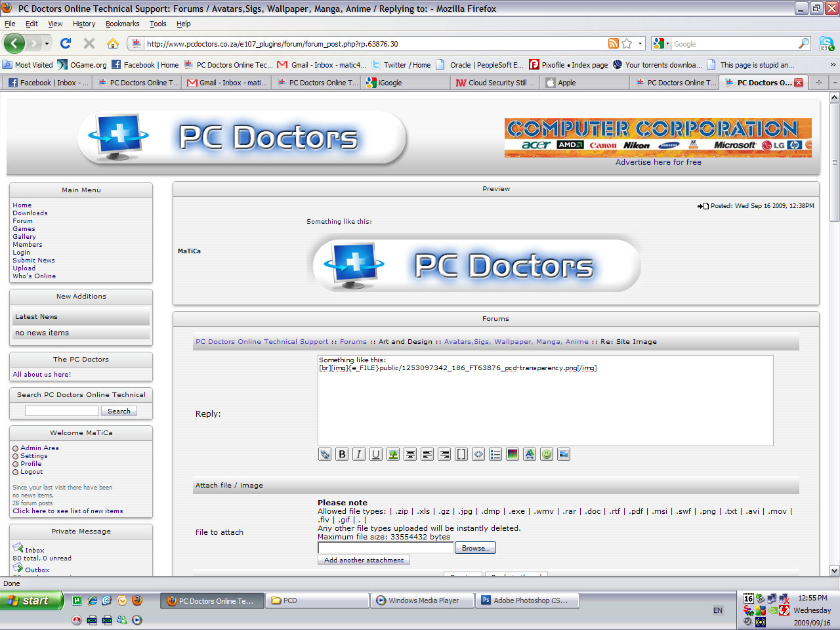This screenshot has height=630, width=840.
Task: Switch to the iGoogle tab
Action: point(390,83)
